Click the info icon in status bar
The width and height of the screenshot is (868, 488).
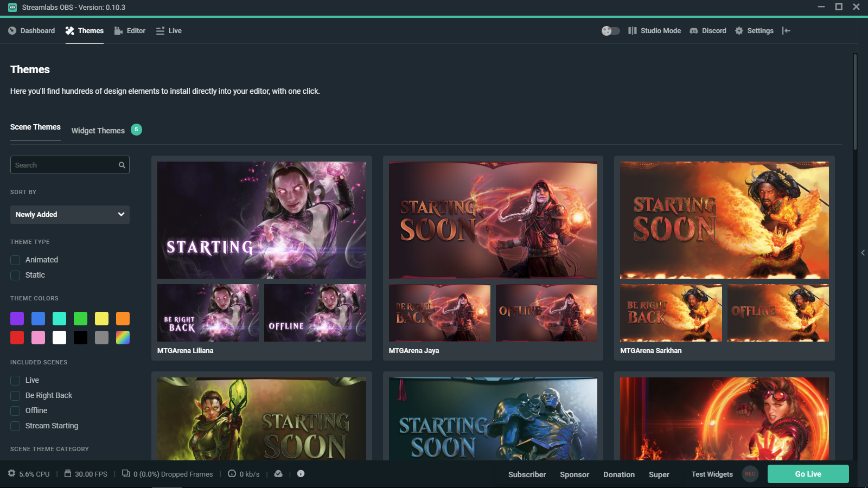point(301,473)
